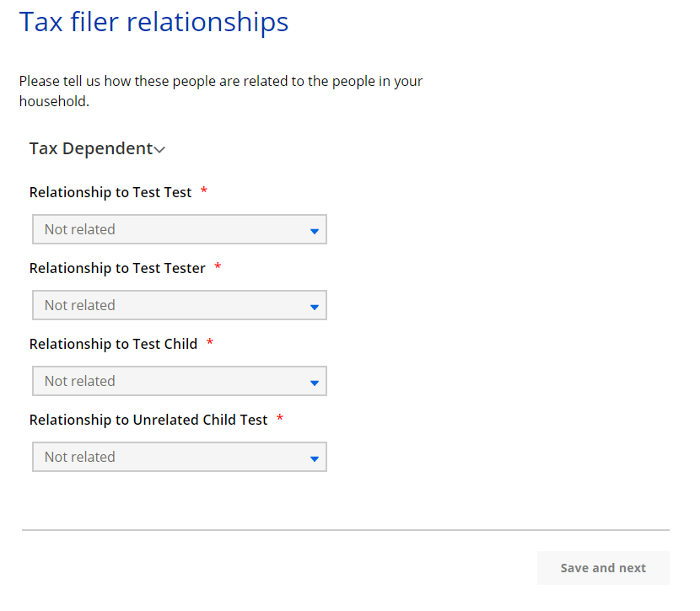Open the Relationship to Test Tester dropdown

179,305
